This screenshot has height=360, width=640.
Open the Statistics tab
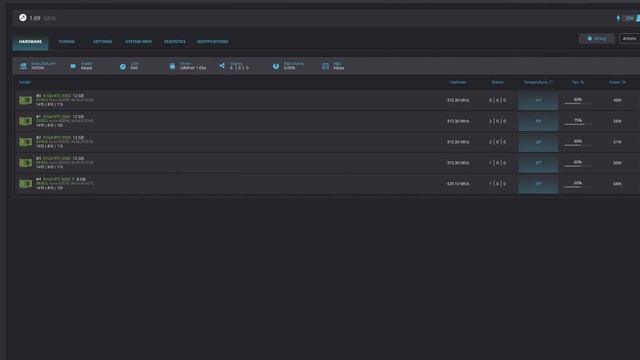(175, 42)
